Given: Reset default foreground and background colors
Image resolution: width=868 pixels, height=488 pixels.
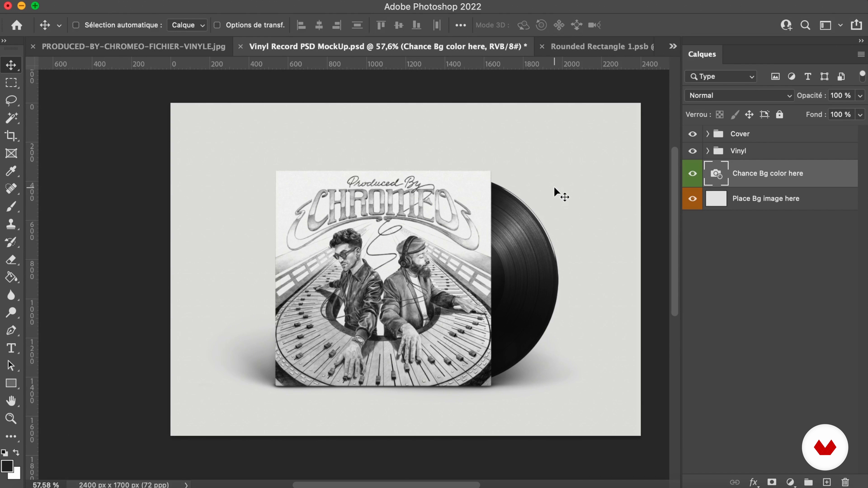Looking at the screenshot, I should (x=4, y=453).
